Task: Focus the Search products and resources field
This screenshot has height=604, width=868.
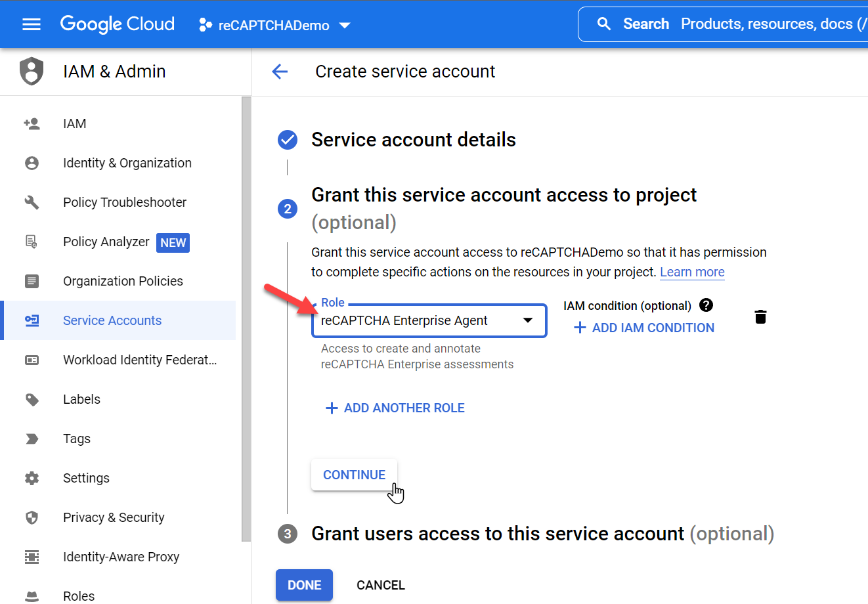Action: pos(724,24)
